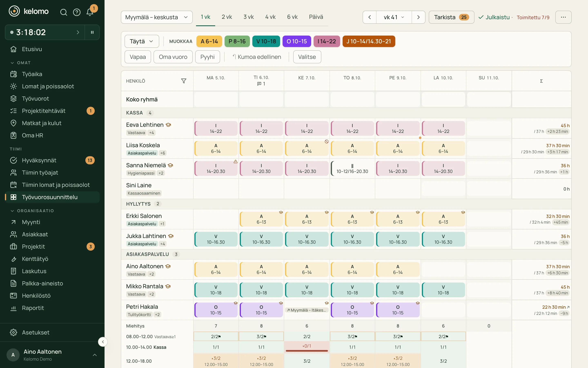This screenshot has width=588, height=368.
Task: Switch to 2 vk view tab
Action: [227, 17]
